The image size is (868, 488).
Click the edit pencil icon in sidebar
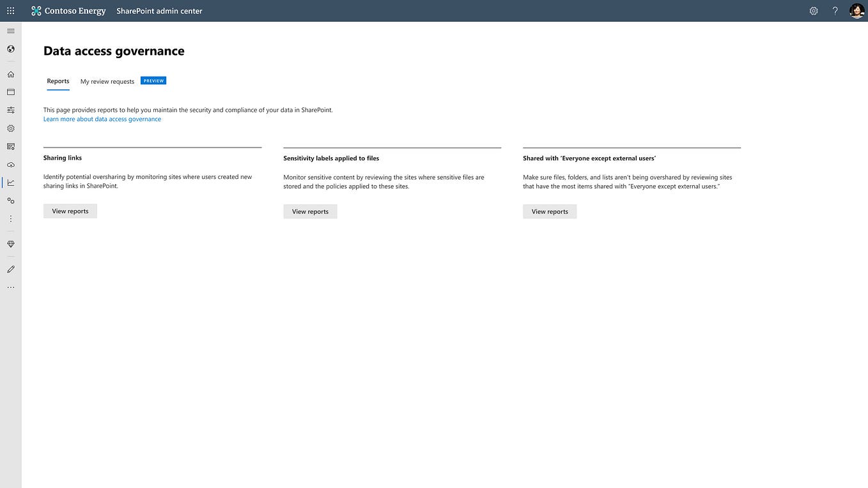[10, 269]
